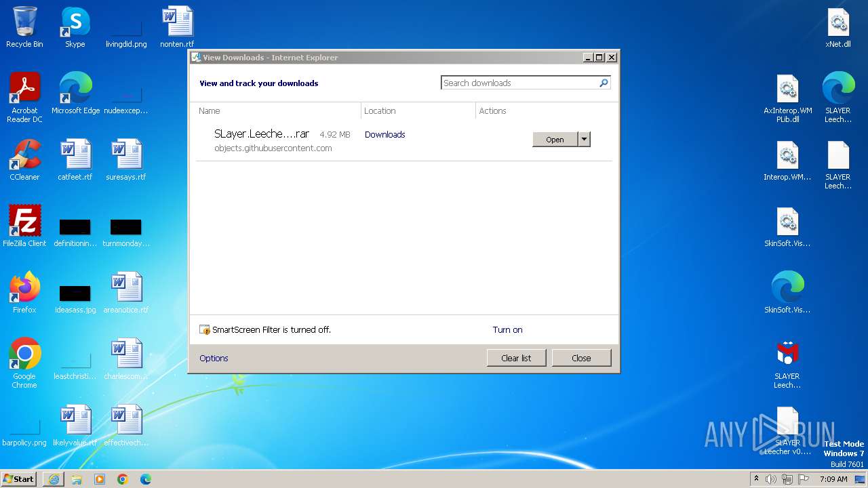Expand the Open button dropdown arrow

click(x=584, y=139)
